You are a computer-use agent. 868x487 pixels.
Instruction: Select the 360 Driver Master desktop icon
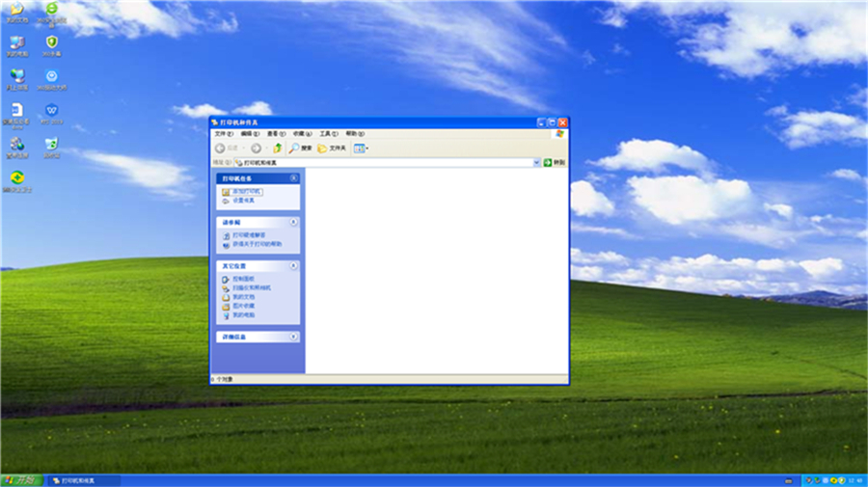(51, 80)
